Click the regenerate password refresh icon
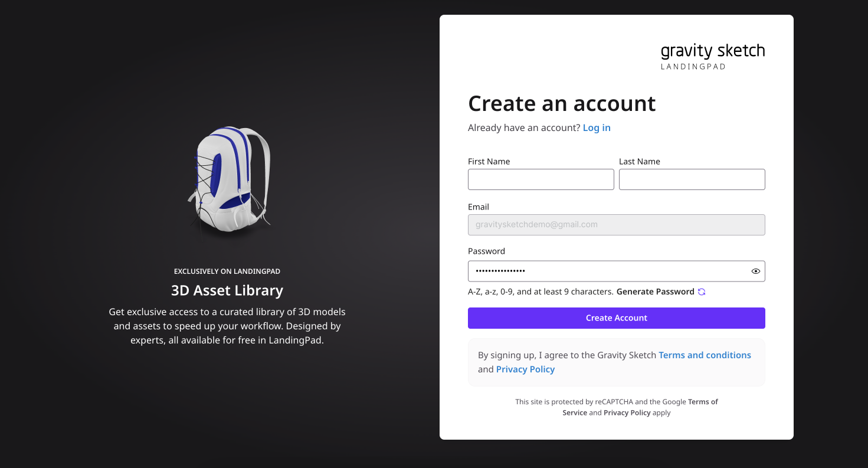The width and height of the screenshot is (868, 468). 702,292
